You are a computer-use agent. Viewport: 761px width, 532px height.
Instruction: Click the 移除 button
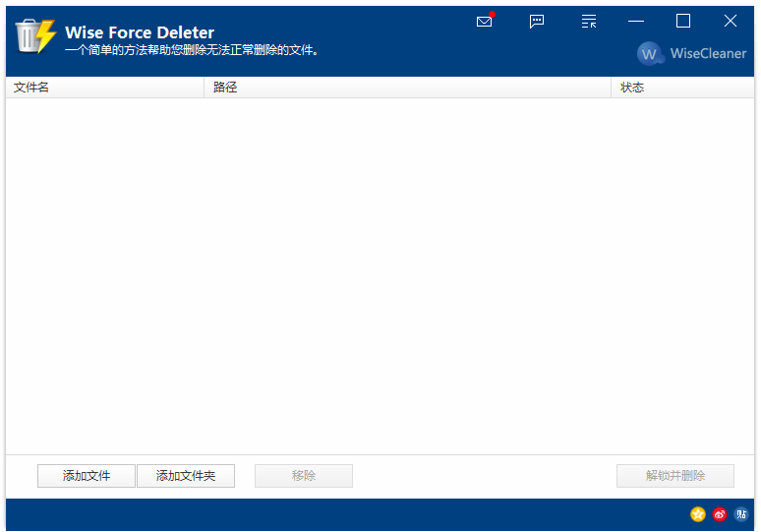pos(304,476)
